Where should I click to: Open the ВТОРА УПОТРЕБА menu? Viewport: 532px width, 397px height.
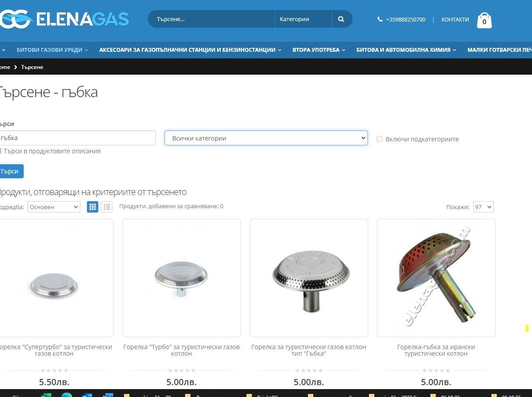coord(319,50)
